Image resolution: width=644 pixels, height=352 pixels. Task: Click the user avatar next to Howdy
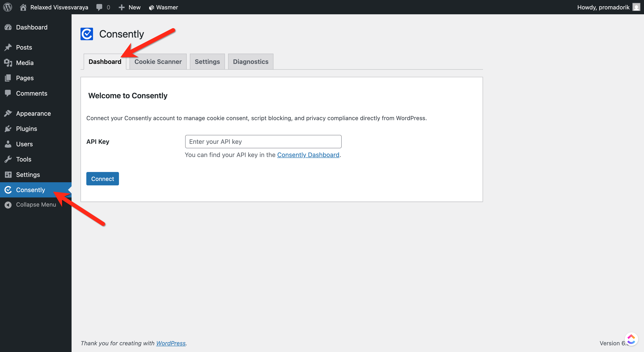(636, 7)
